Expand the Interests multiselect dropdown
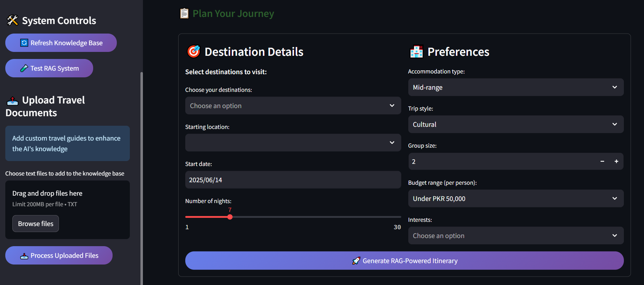 point(516,236)
